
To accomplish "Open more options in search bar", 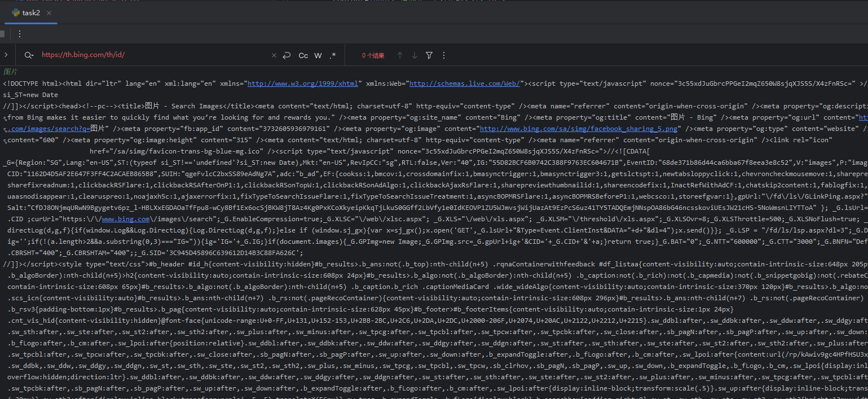I will click(x=444, y=55).
